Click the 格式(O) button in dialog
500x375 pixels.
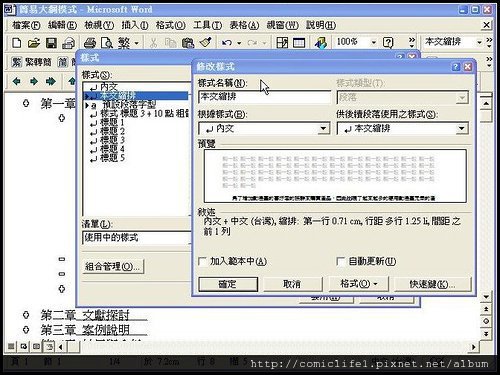pyautogui.click(x=358, y=284)
